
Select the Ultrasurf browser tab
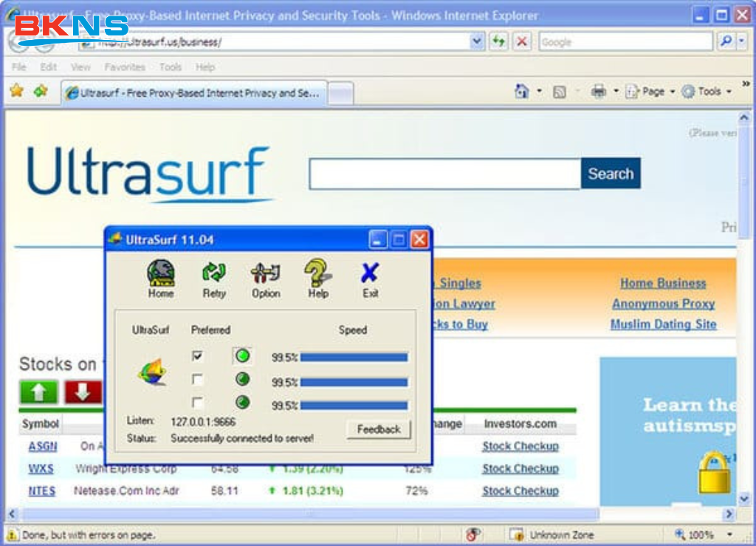point(192,92)
